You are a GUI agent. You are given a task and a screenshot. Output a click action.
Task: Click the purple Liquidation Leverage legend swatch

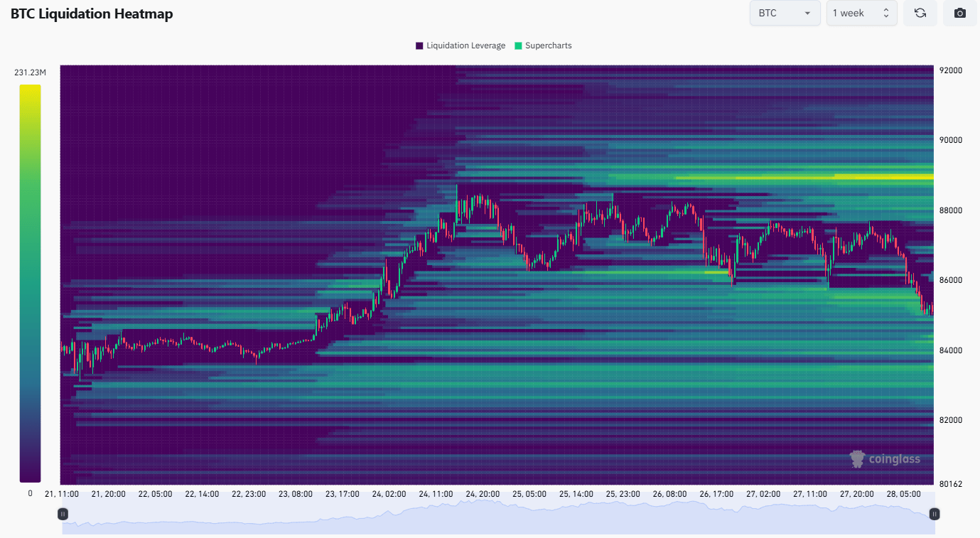[x=419, y=45]
